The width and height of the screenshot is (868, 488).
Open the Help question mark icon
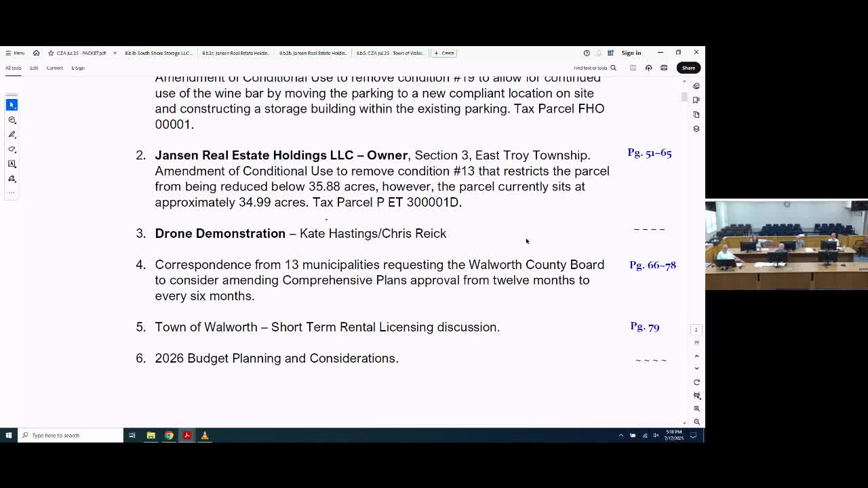(x=587, y=53)
